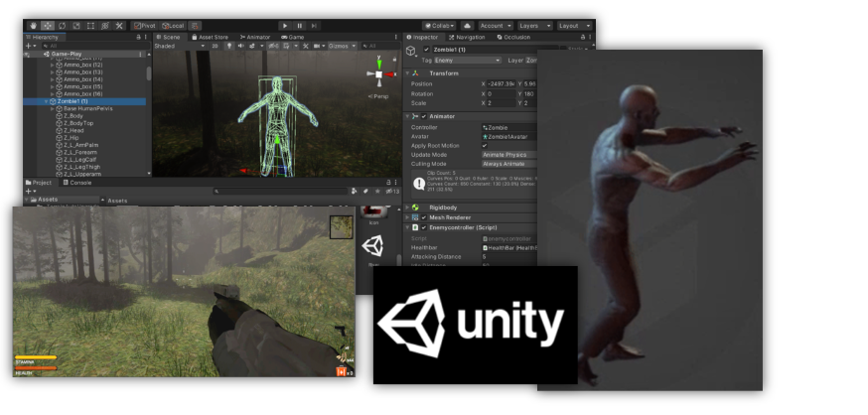Start Play mode
Screen dimensions: 868x415
point(285,26)
